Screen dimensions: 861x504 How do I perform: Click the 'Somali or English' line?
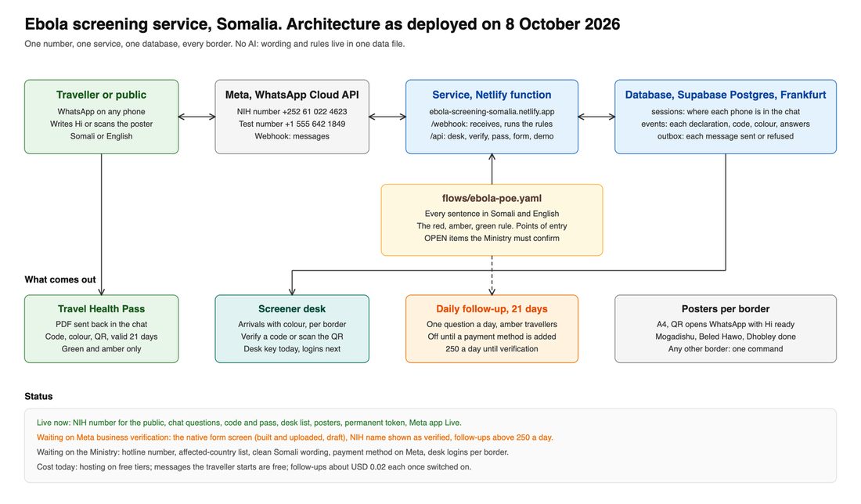(x=102, y=136)
